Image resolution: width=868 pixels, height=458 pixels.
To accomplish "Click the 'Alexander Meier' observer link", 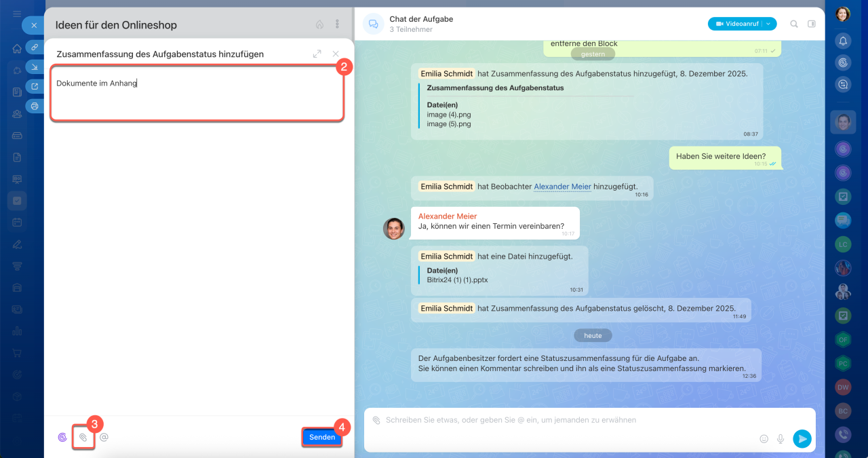I will click(562, 186).
